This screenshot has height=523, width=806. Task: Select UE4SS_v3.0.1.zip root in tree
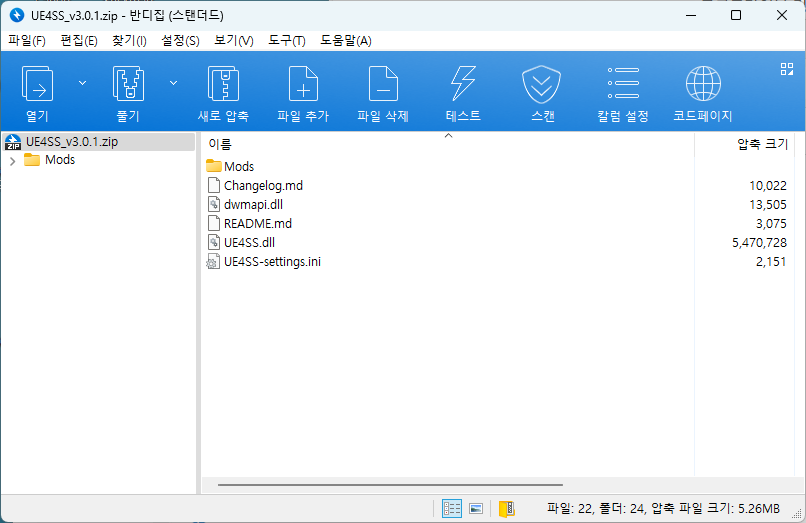[x=99, y=142]
